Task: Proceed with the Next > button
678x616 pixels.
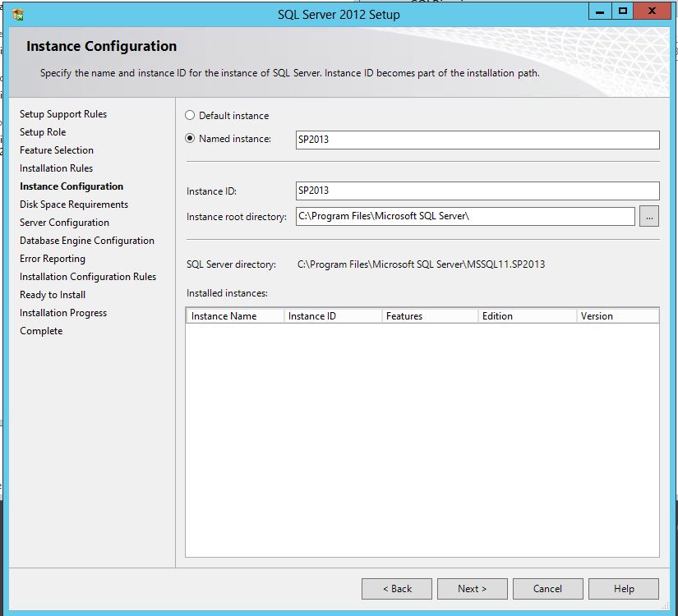Action: [473, 589]
